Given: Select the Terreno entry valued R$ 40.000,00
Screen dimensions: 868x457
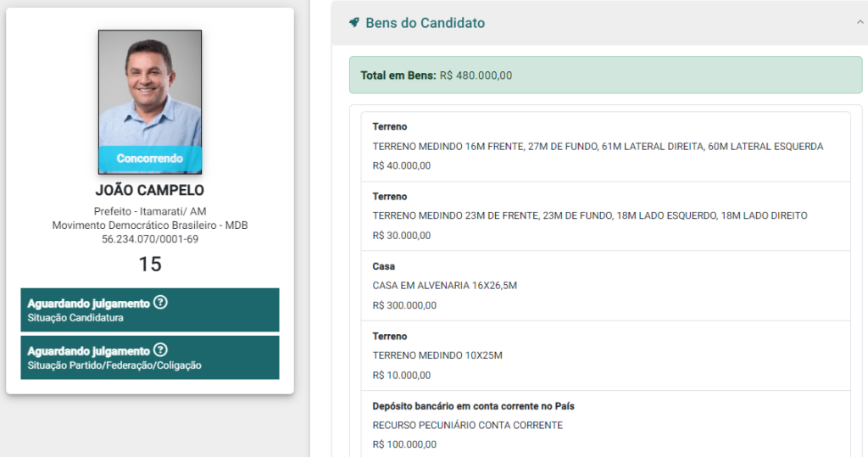Looking at the screenshot, I should (x=605, y=147).
